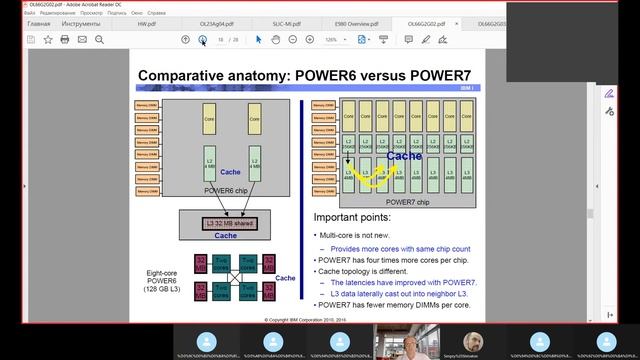Switch to the OL23Ag04.pdf tab

click(217, 24)
